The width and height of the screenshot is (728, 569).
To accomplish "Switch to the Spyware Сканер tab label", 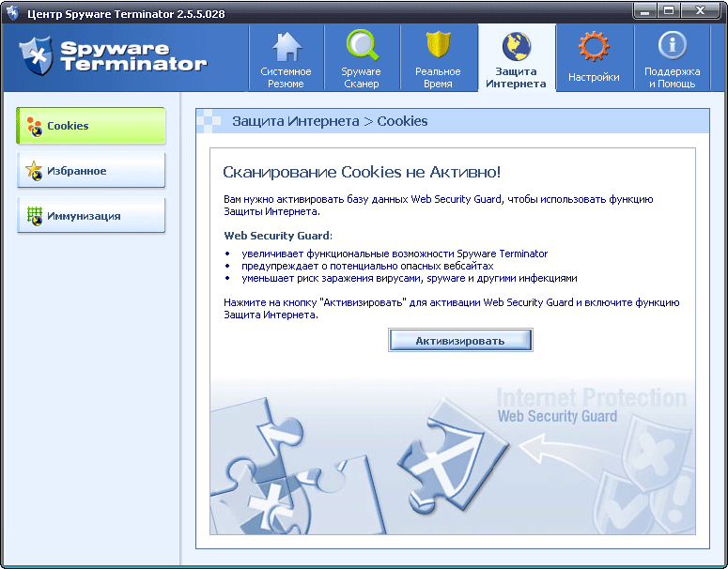I will click(x=362, y=78).
